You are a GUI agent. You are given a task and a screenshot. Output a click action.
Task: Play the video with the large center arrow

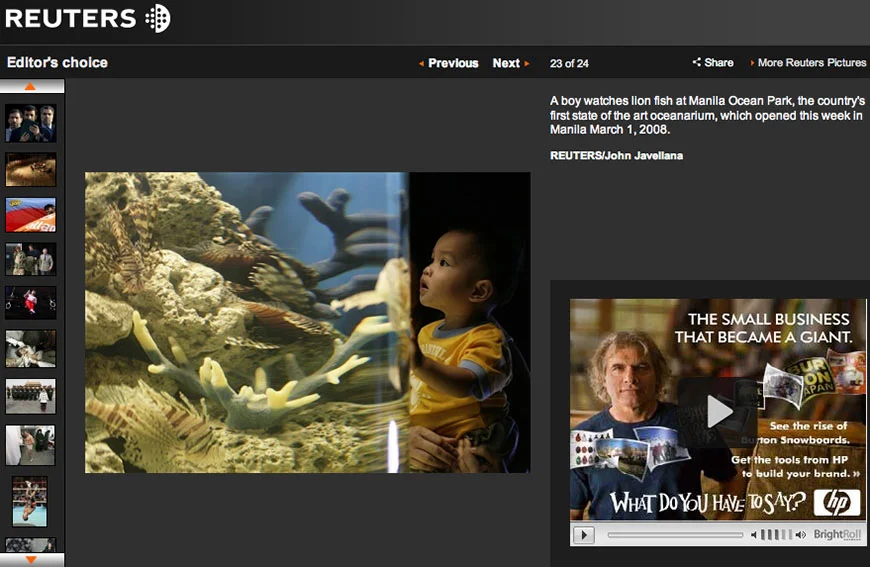(720, 411)
